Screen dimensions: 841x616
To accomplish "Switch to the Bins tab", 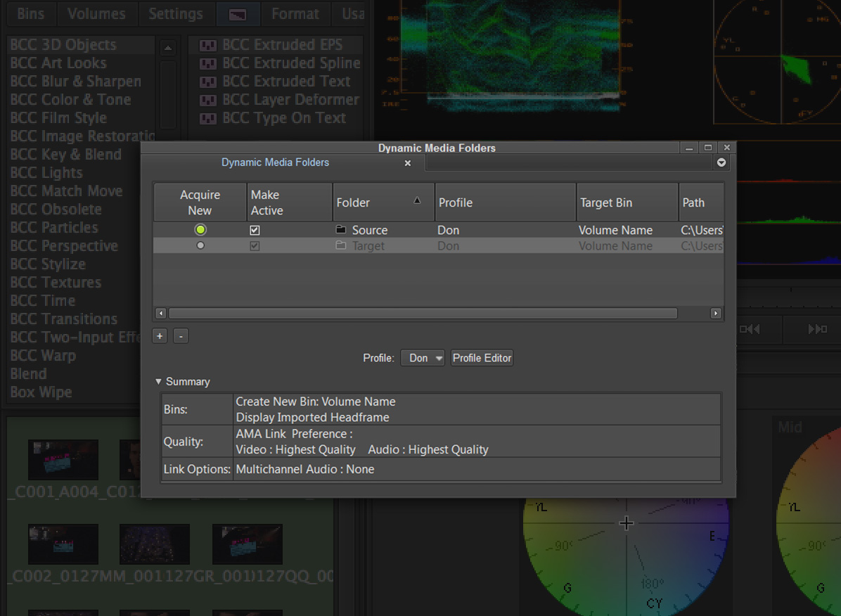I will point(30,13).
